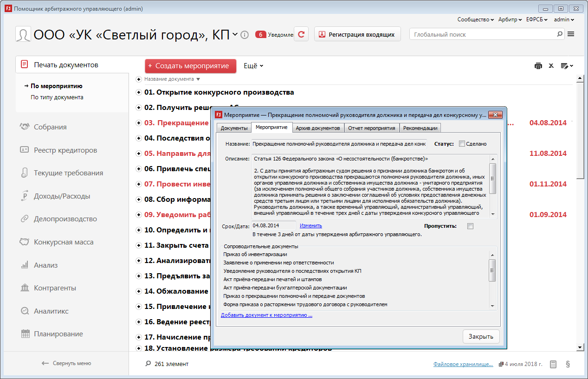
Task: Export to Excel via X icon
Action: coord(551,66)
